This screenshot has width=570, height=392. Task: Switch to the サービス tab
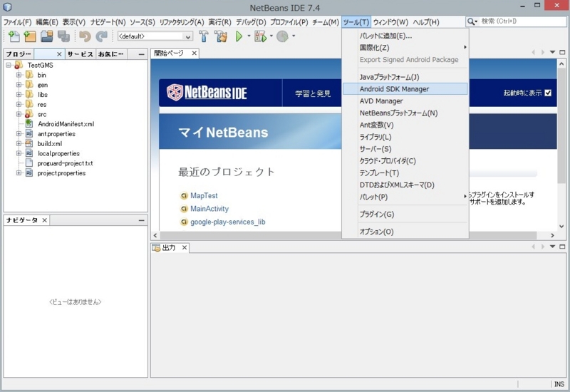[x=81, y=54]
